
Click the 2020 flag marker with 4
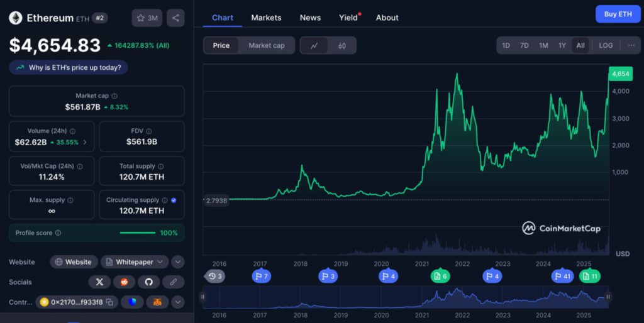point(388,276)
